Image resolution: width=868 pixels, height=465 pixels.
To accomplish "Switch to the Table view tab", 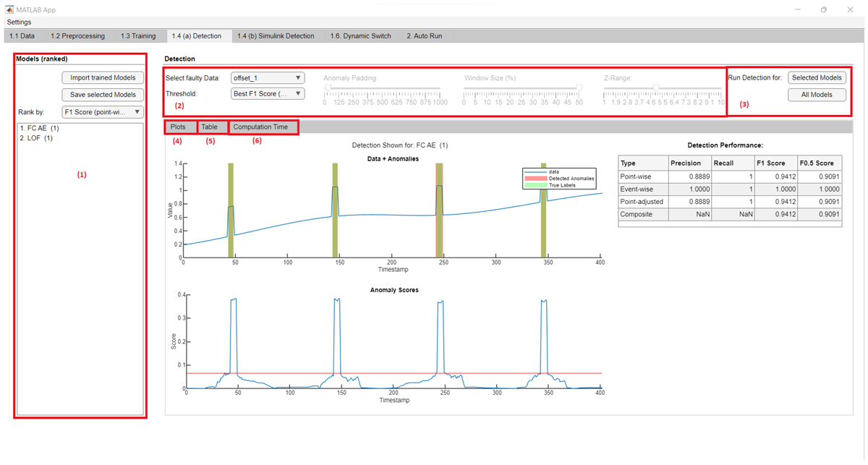I will tap(211, 127).
